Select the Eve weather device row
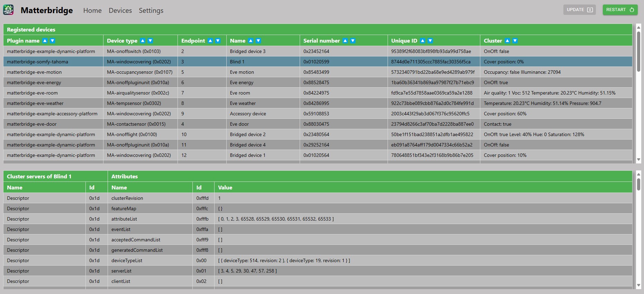644x294 pixels. (318, 103)
